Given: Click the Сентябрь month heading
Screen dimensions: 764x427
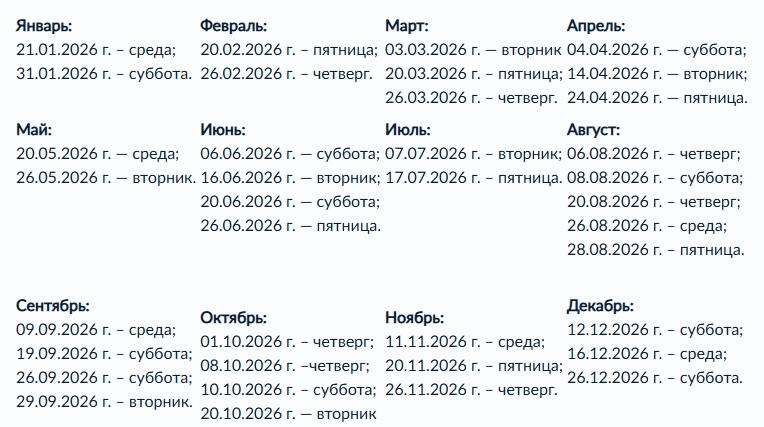Looking at the screenshot, I should [x=53, y=305].
